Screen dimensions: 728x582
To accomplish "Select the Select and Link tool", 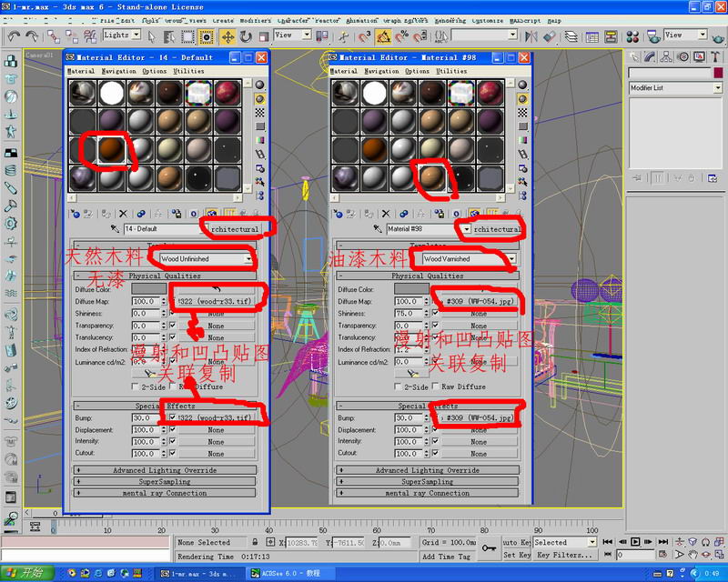I will (54, 36).
